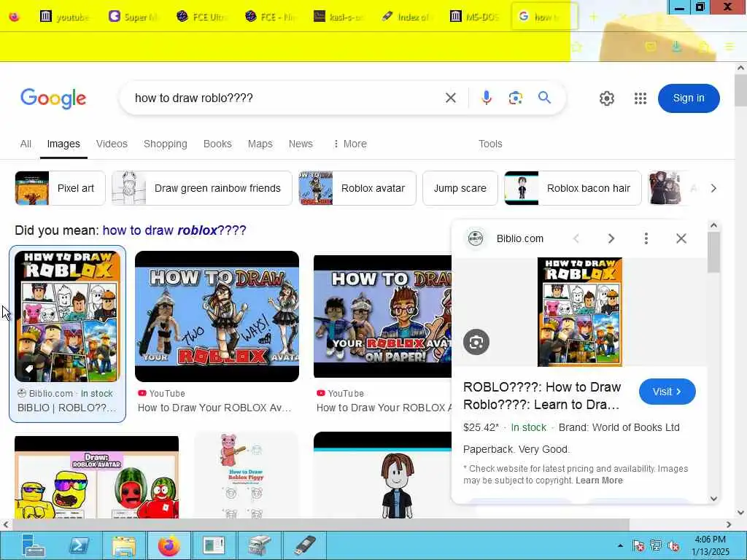Open the Draw Roblox Avatar watermelon thumbnail
This screenshot has width=747, height=560.
click(x=97, y=477)
